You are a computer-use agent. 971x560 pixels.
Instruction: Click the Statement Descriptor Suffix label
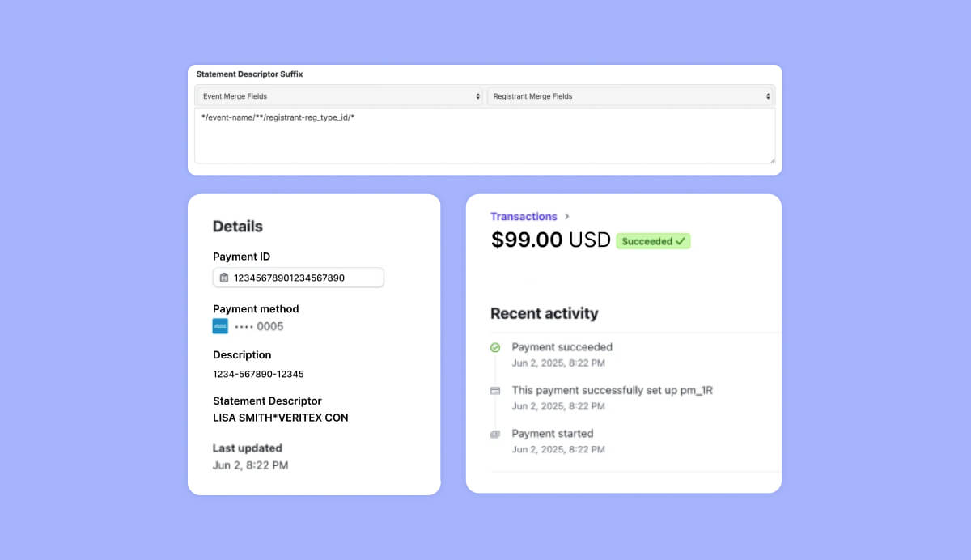(x=250, y=74)
